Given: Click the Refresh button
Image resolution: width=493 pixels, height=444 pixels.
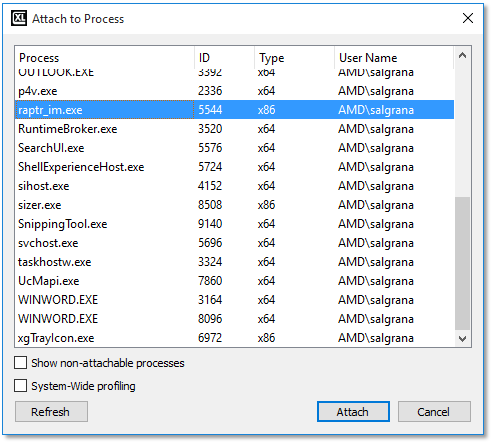Looking at the screenshot, I should click(x=51, y=412).
